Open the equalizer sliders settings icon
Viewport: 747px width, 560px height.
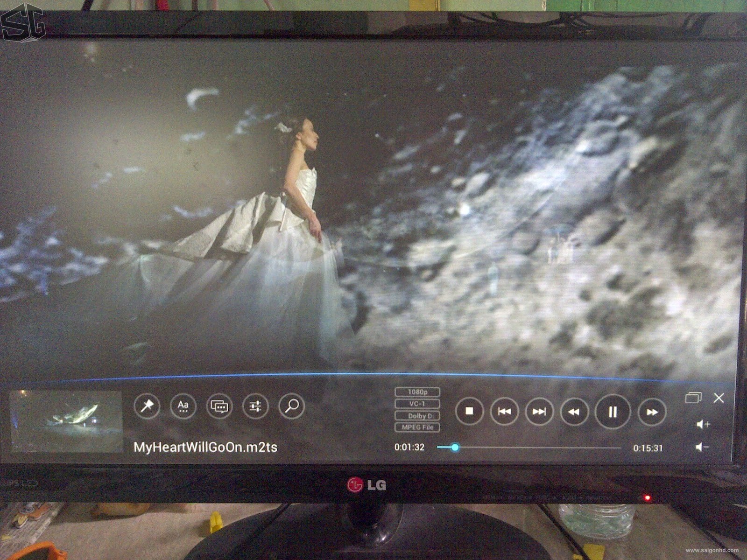click(255, 406)
